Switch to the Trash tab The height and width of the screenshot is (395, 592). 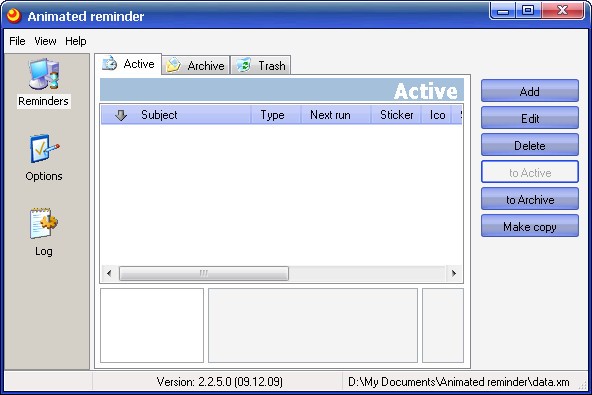(261, 65)
